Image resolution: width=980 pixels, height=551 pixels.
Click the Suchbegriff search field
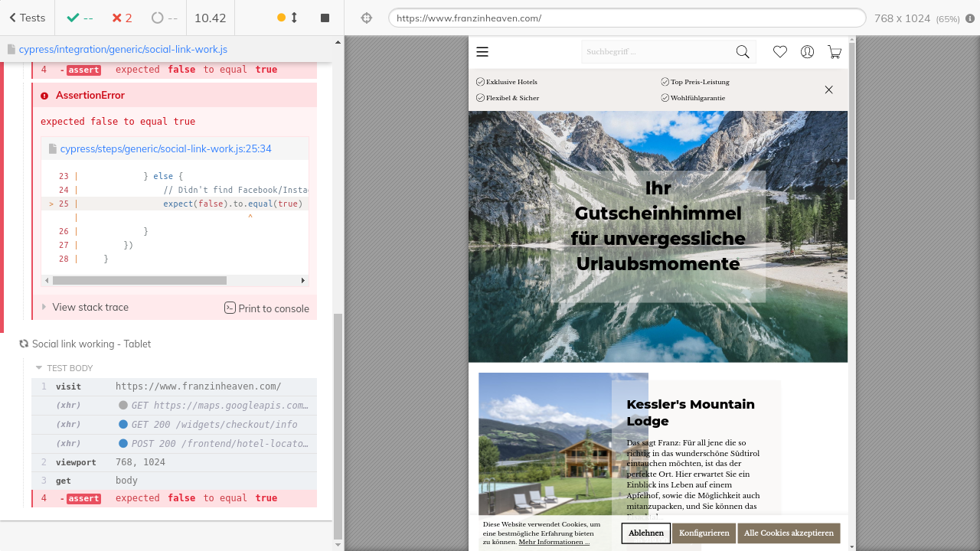pos(655,52)
